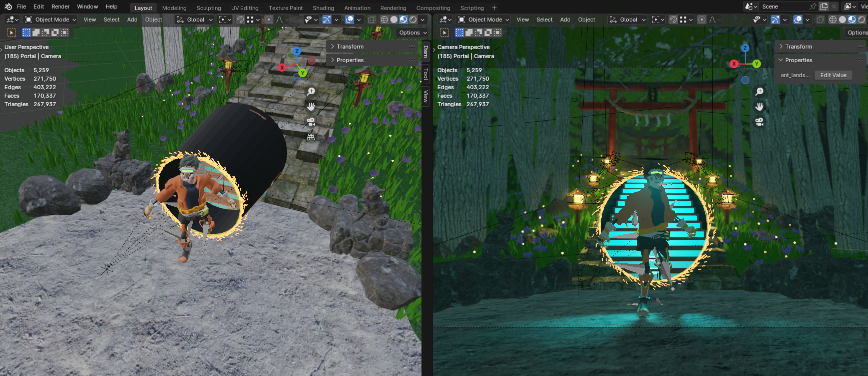This screenshot has height=376, width=868.
Task: Toggle camera view icon in left viewport
Action: (x=311, y=122)
